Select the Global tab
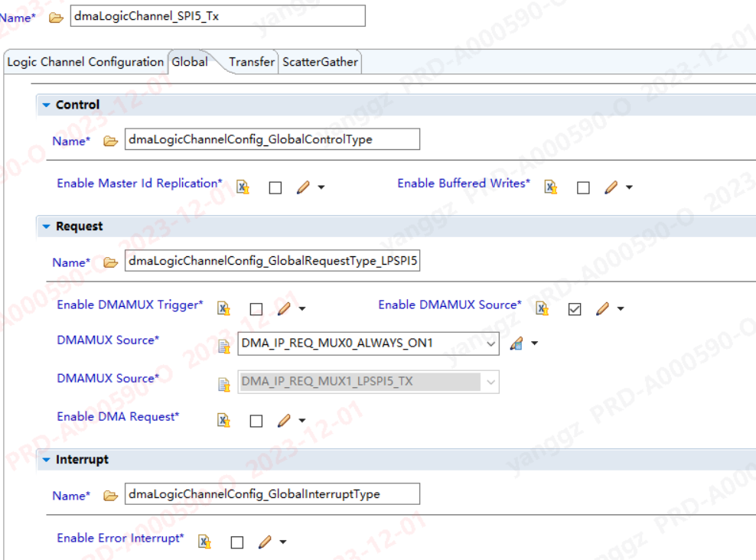The height and width of the screenshot is (560, 756). [x=190, y=62]
